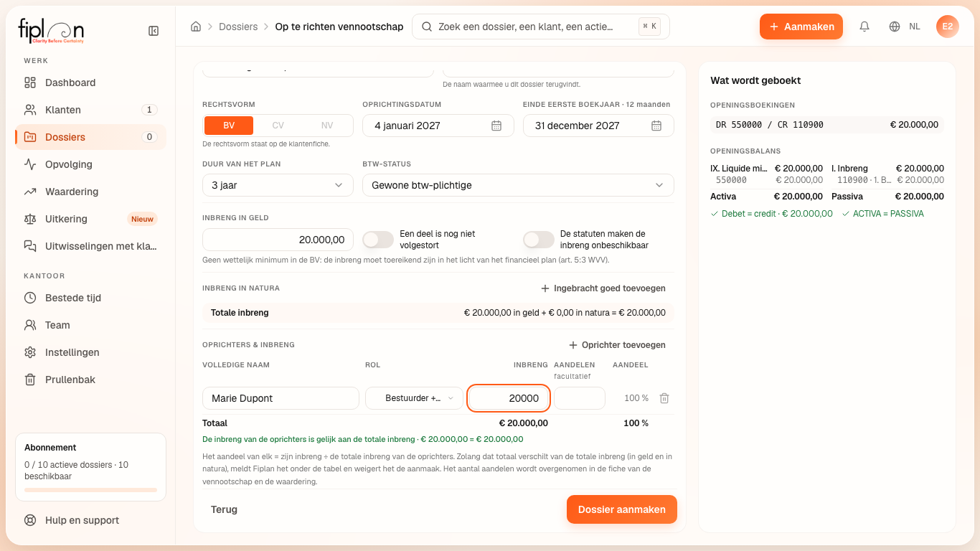Select NV as rechtsvorm
Screen dimensions: 980x551
tap(327, 126)
